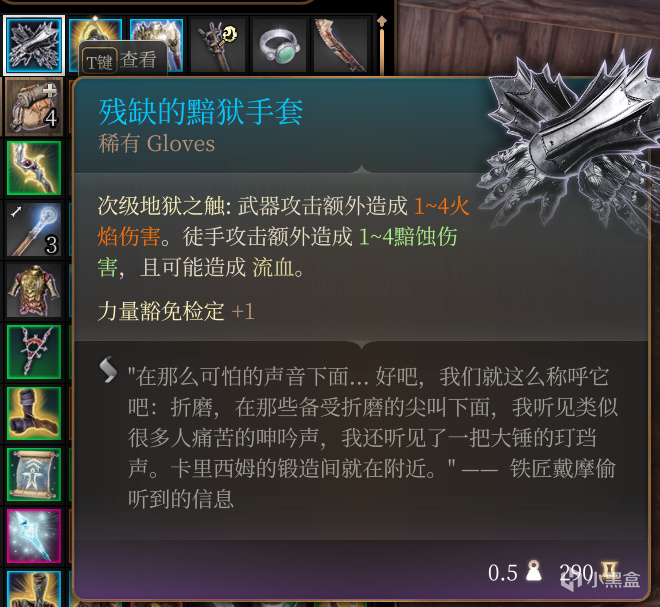This screenshot has height=607, width=660.
Task: Click the tooltip title 残缺的黯狱手套
Action: 201,112
